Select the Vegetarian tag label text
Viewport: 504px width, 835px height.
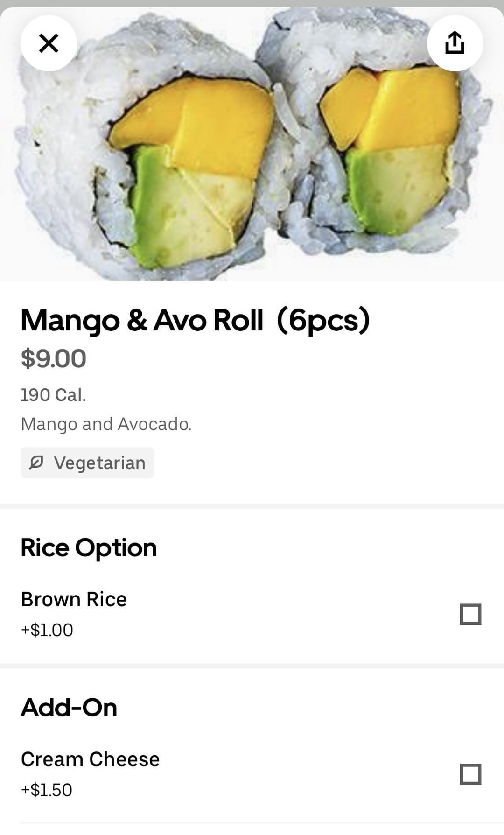click(99, 463)
